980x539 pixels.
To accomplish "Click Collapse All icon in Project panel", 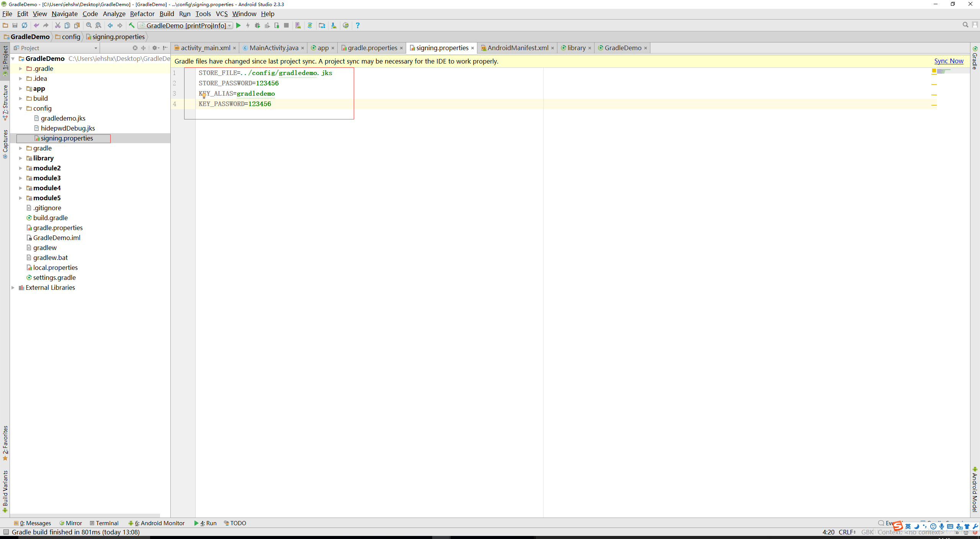I will point(144,48).
